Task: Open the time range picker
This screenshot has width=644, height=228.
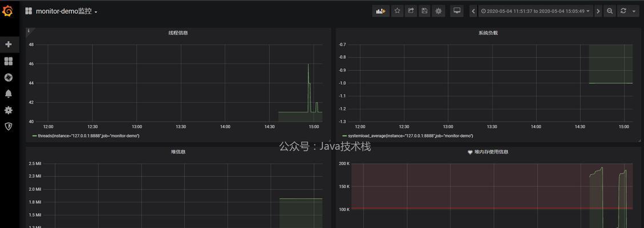Action: point(536,11)
